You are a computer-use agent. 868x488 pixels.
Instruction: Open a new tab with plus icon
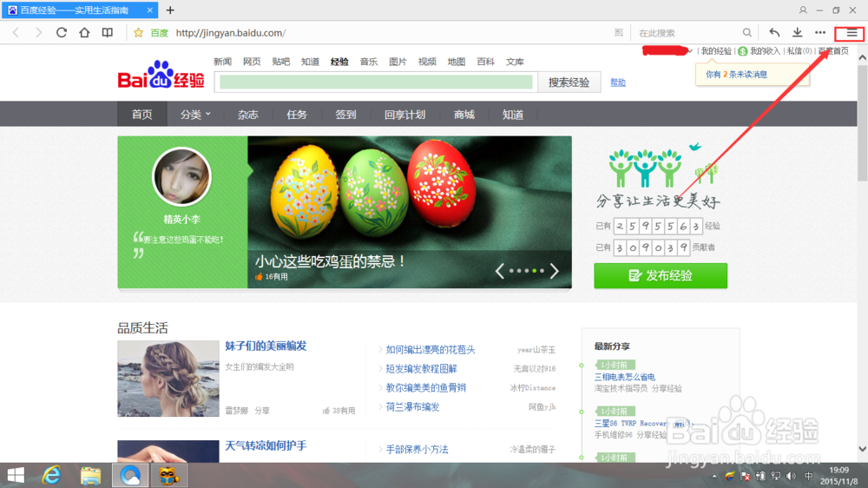[x=170, y=10]
